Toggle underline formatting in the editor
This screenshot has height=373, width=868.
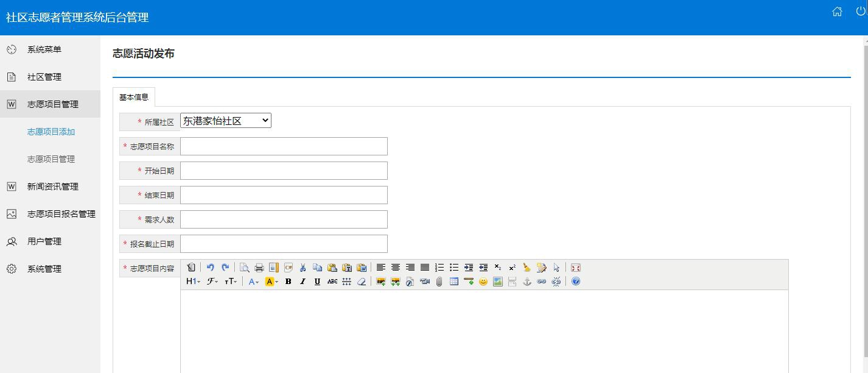[317, 282]
